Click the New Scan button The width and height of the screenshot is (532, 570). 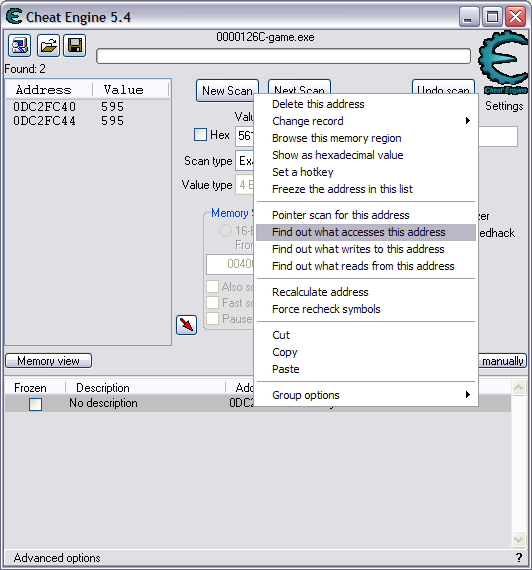tap(227, 91)
